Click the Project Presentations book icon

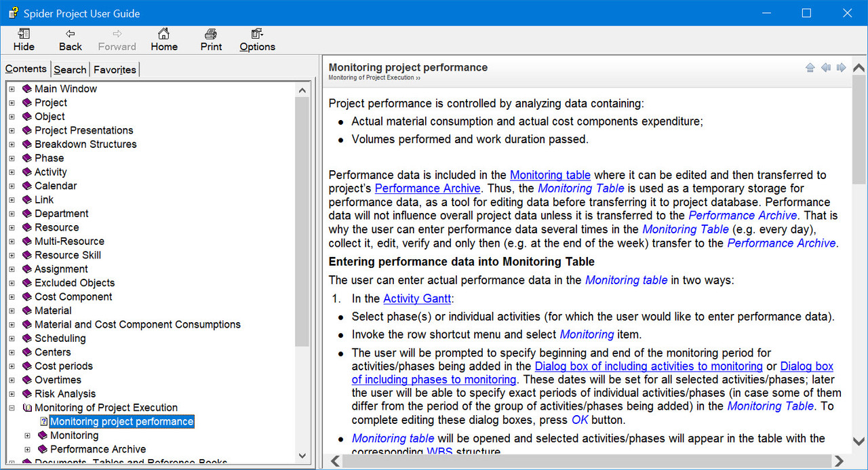click(27, 130)
